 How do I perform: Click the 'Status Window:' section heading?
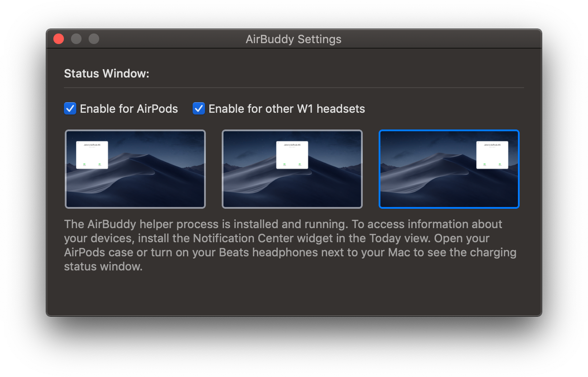(x=107, y=74)
